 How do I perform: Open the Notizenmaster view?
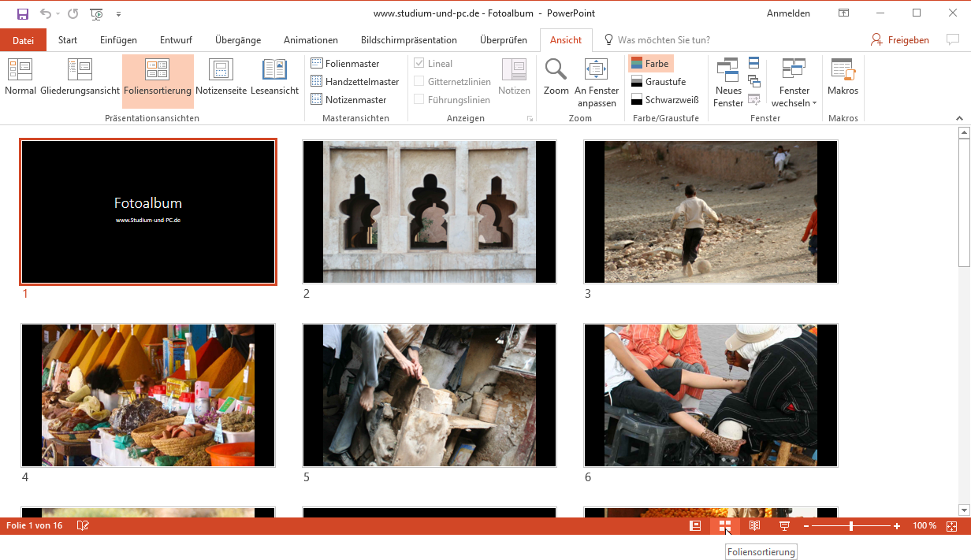348,100
